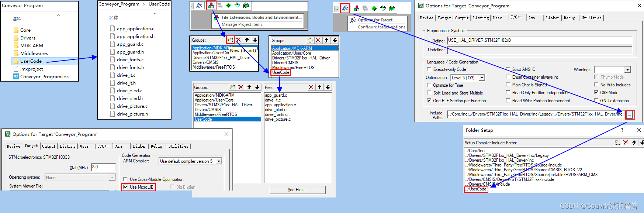Toggle One ELF Section per Function
The width and height of the screenshot is (644, 213).
pyautogui.click(x=429, y=100)
